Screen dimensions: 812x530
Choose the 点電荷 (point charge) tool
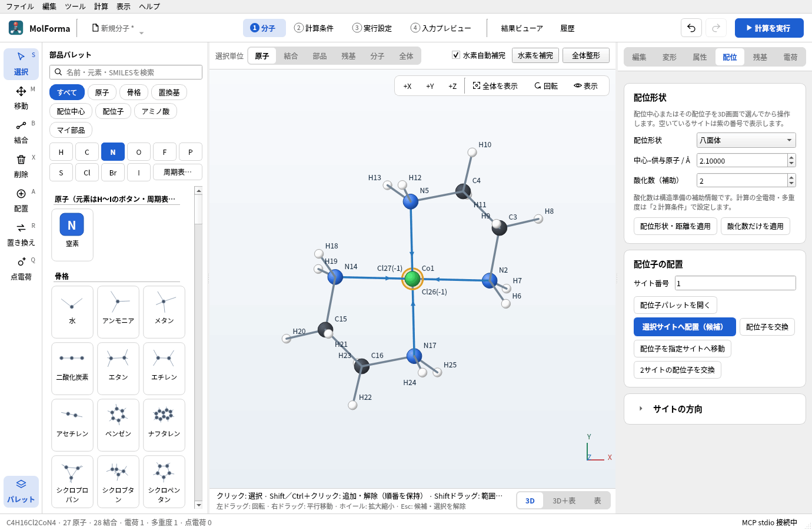[x=21, y=269]
